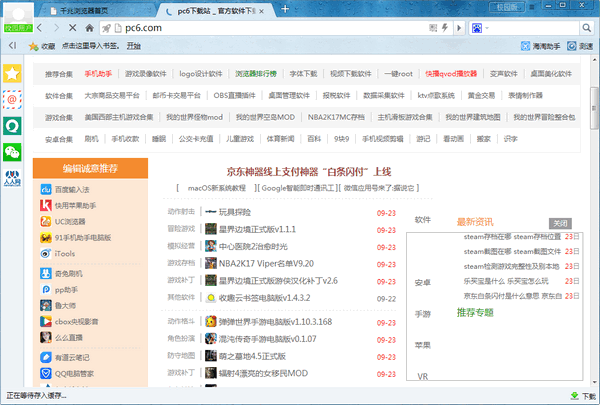
Task: Open 星界边境正式版v1.1.1 entry
Action: pyautogui.click(x=257, y=230)
